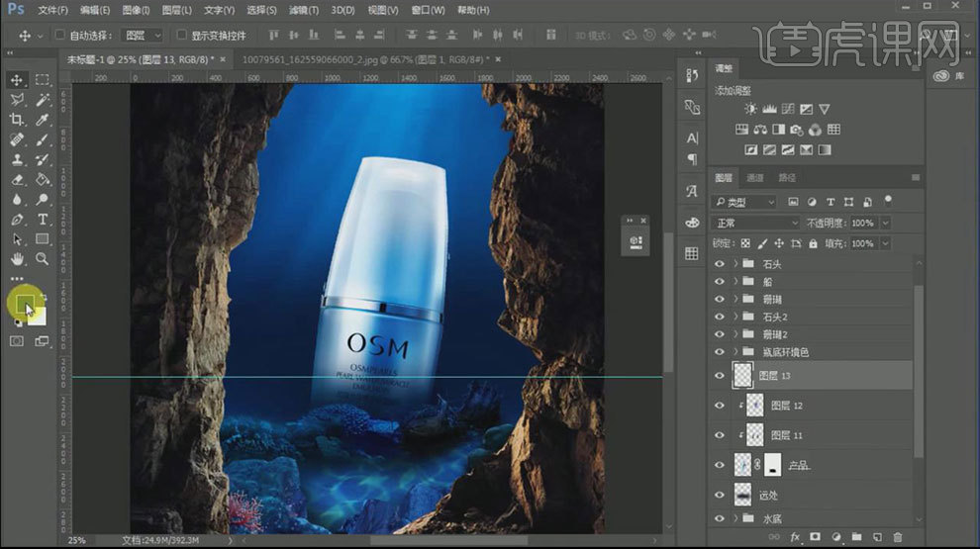Image resolution: width=980 pixels, height=549 pixels.
Task: Select the Clone Stamp tool
Action: pos(17,160)
